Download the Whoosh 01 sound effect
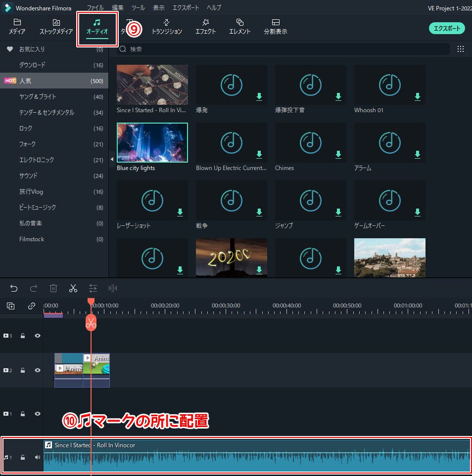This screenshot has width=472, height=476. [417, 96]
